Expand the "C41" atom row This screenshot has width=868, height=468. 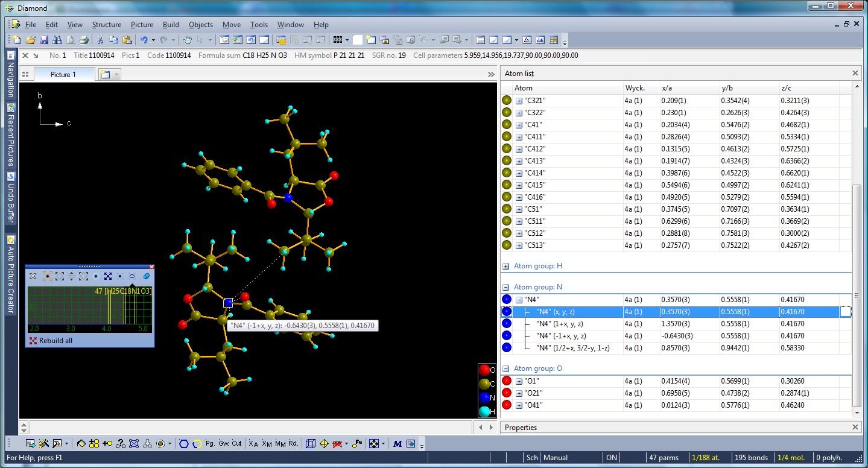[519, 125]
